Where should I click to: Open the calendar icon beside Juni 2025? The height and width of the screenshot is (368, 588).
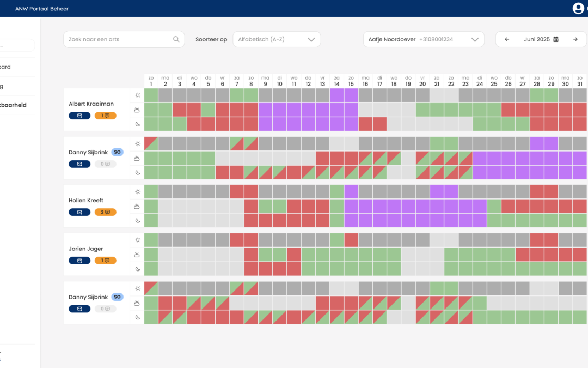point(556,39)
